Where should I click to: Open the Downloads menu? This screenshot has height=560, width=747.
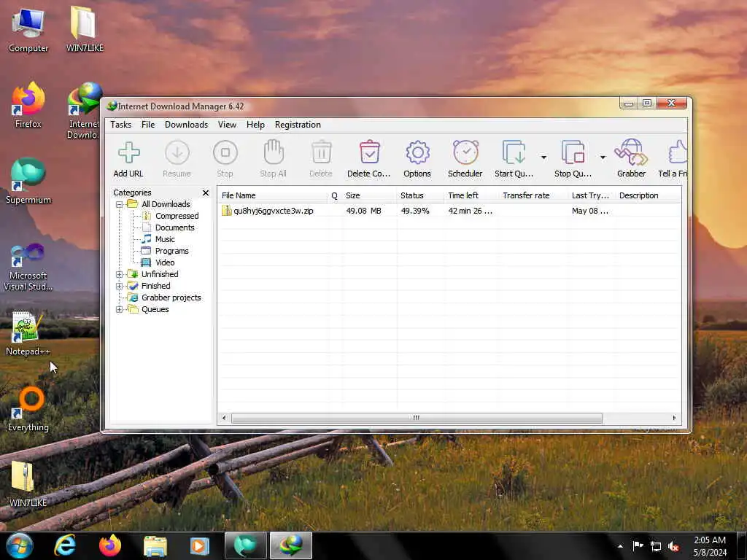186,125
